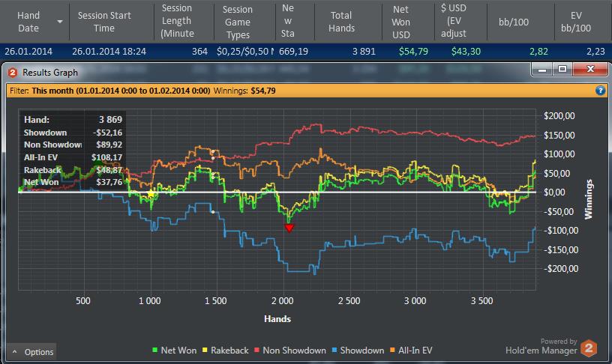
Task: Close the Results Graph window
Action: coord(590,70)
